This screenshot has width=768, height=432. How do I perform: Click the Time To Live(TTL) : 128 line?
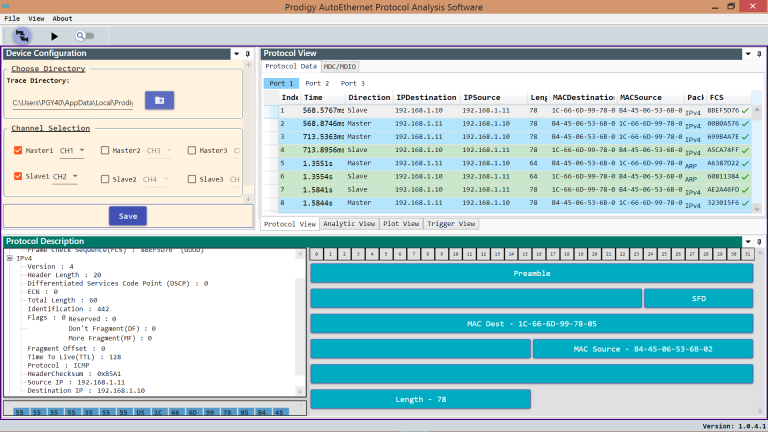74,357
